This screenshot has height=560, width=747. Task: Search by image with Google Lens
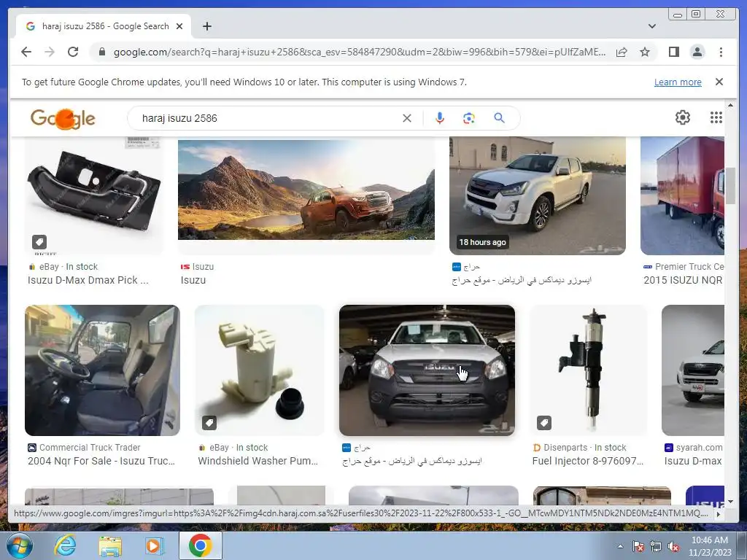tap(469, 118)
